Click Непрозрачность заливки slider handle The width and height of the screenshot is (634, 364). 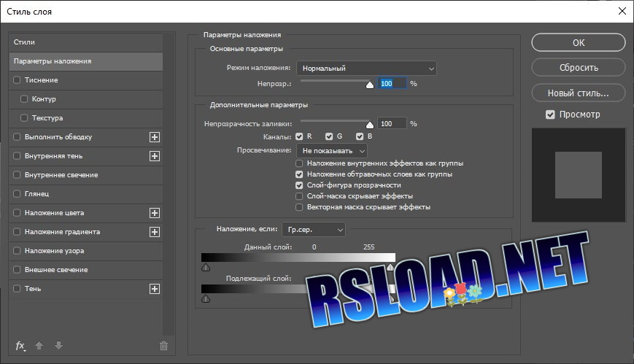point(370,125)
